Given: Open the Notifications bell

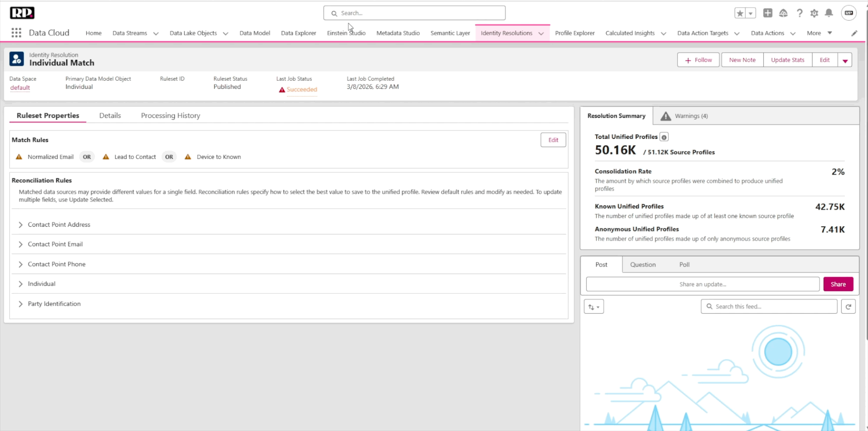Looking at the screenshot, I should click(829, 13).
